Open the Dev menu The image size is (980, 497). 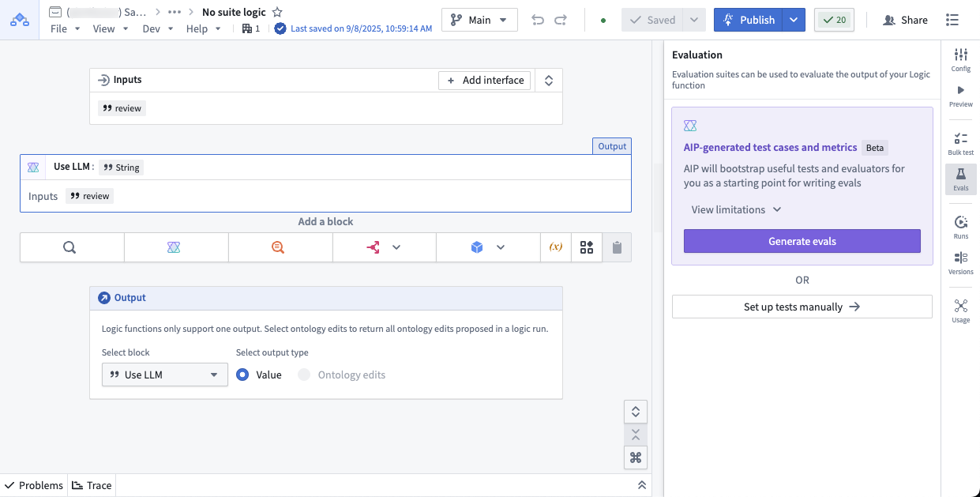tap(157, 29)
